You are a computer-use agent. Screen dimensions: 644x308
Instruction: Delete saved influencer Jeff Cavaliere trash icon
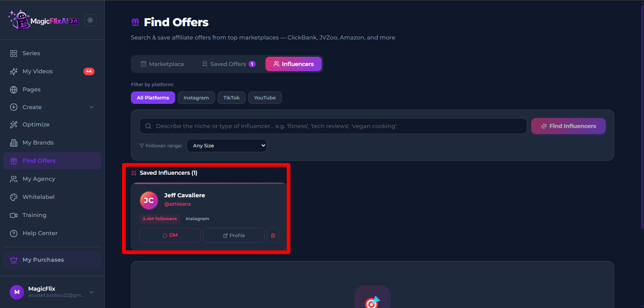click(x=273, y=236)
